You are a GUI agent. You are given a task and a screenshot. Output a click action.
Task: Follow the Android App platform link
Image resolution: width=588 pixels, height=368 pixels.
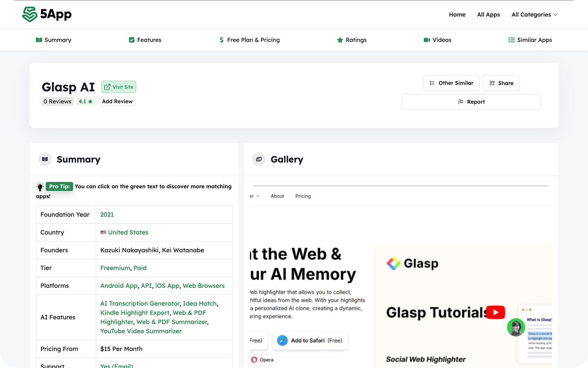point(119,286)
